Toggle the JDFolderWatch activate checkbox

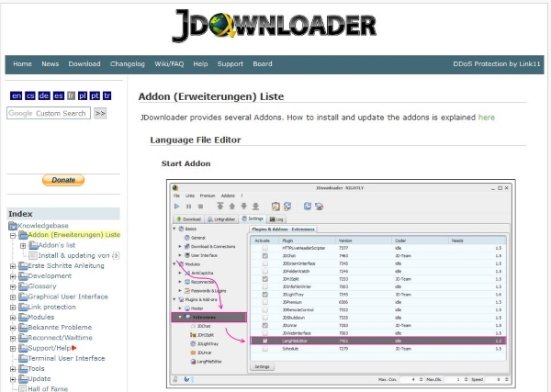tap(265, 271)
